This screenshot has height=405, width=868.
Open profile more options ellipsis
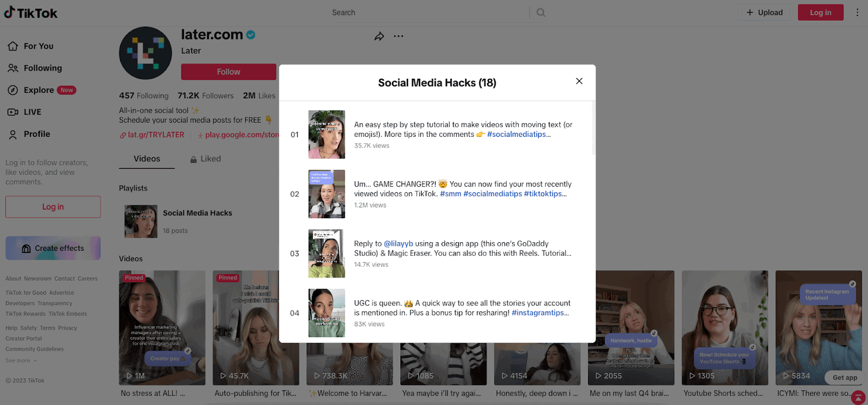point(398,36)
